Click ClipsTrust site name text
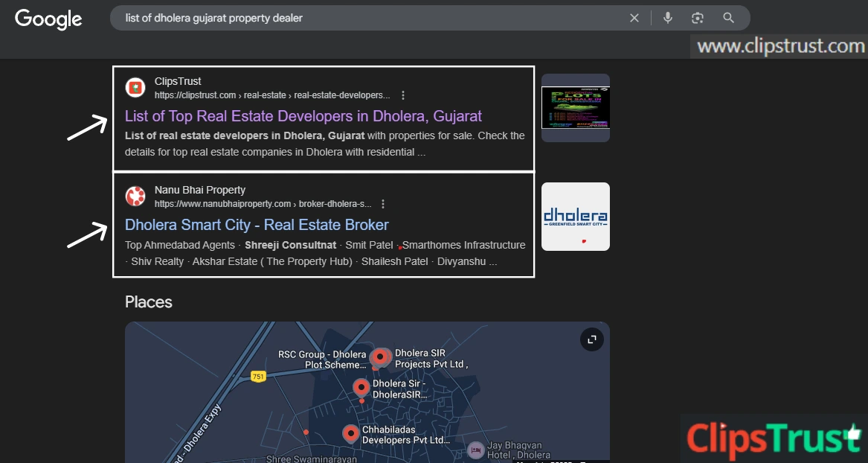Image resolution: width=868 pixels, height=463 pixels. point(178,81)
